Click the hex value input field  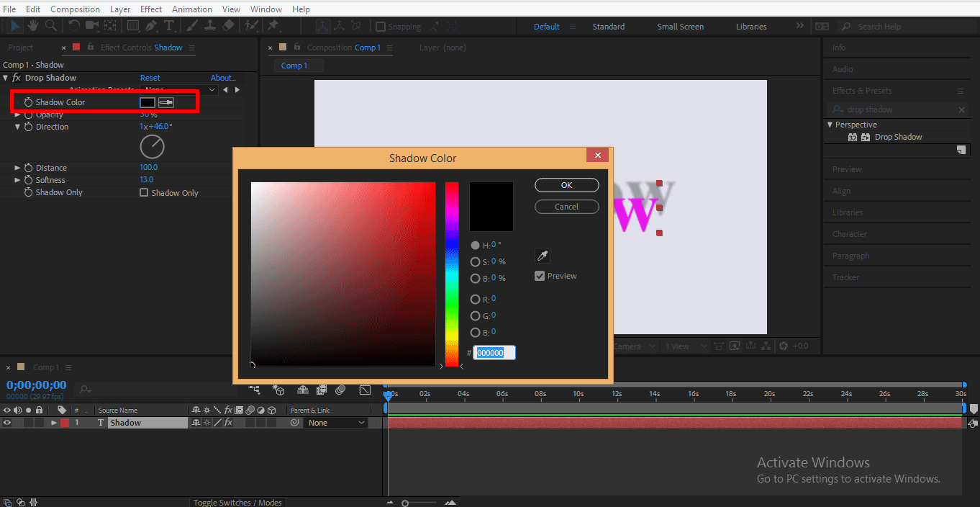click(x=495, y=352)
